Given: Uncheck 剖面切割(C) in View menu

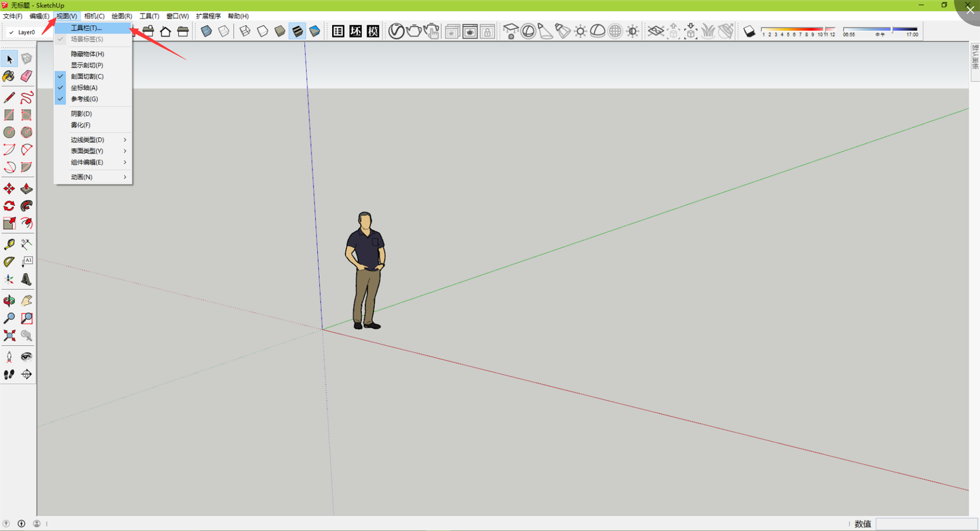Looking at the screenshot, I should click(x=87, y=76).
